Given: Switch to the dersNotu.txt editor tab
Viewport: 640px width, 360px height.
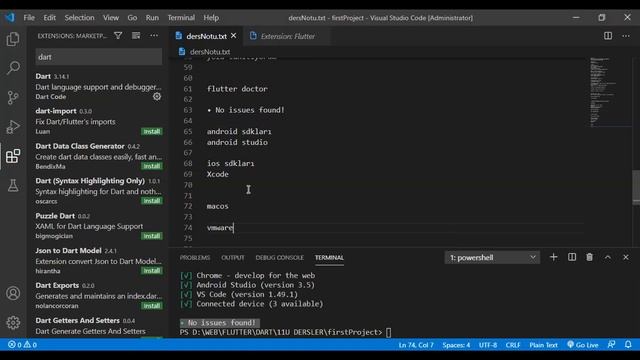Looking at the screenshot, I should click(206, 36).
